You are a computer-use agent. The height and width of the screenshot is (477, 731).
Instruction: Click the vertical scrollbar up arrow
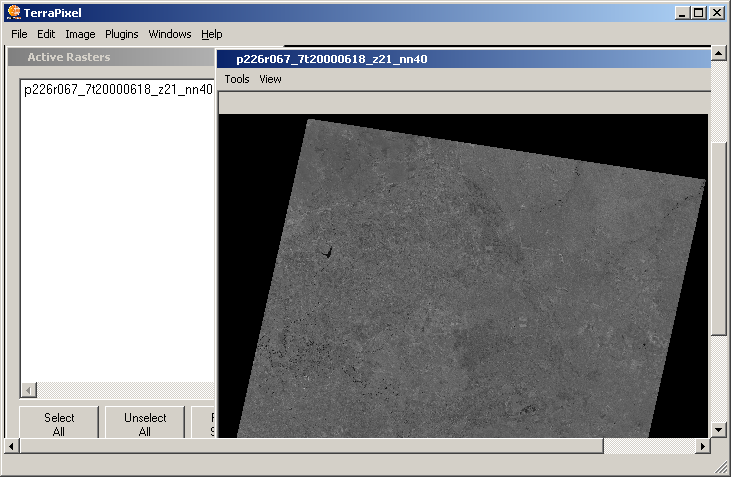click(718, 52)
